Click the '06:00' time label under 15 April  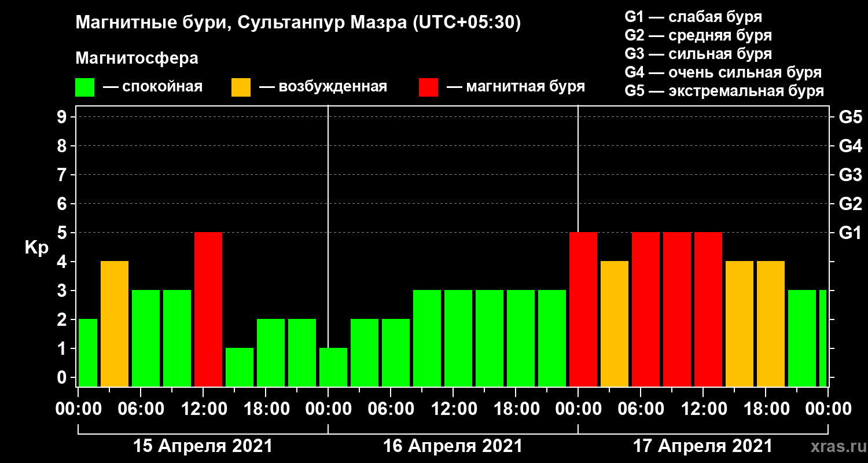click(140, 409)
